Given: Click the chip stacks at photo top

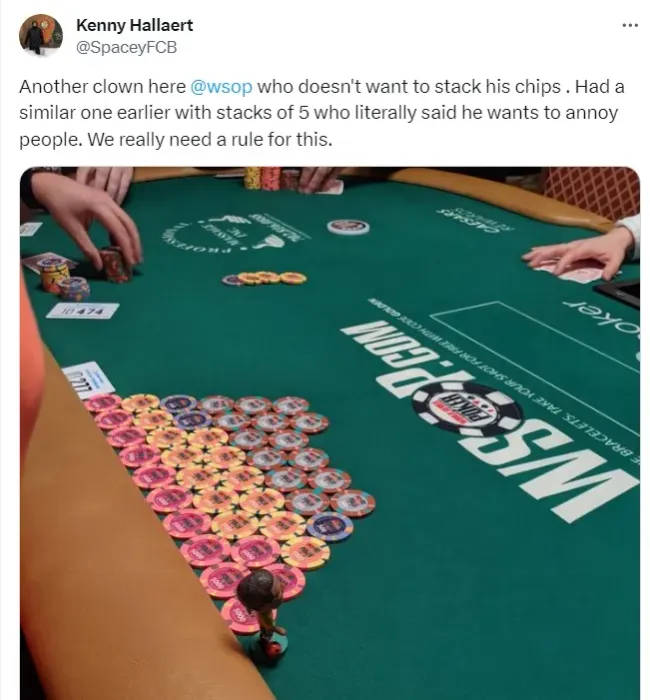Looking at the screenshot, I should [x=271, y=178].
